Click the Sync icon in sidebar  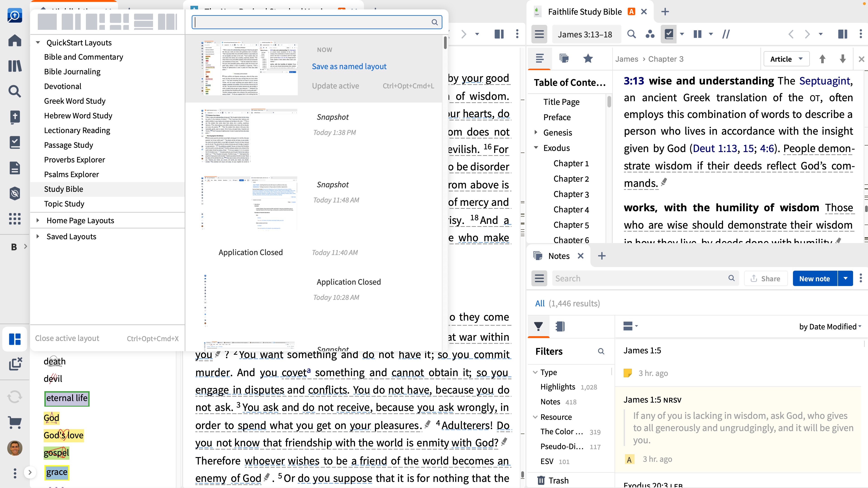[x=14, y=397]
